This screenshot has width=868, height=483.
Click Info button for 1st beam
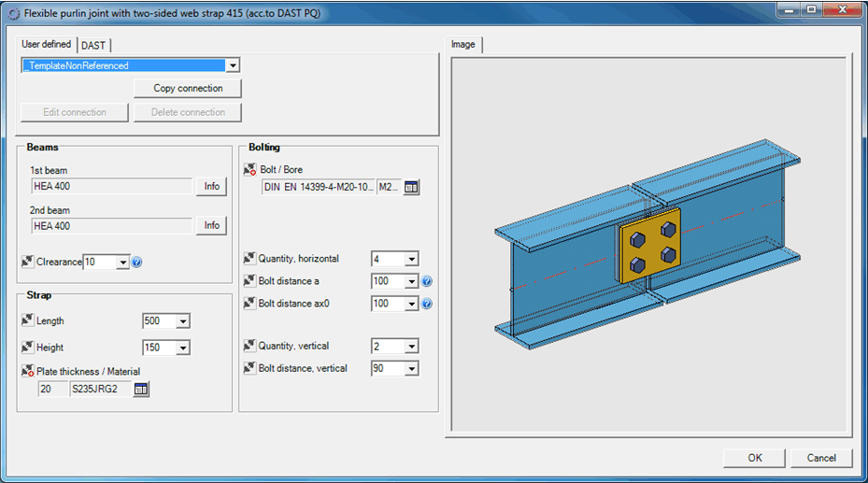[x=212, y=186]
